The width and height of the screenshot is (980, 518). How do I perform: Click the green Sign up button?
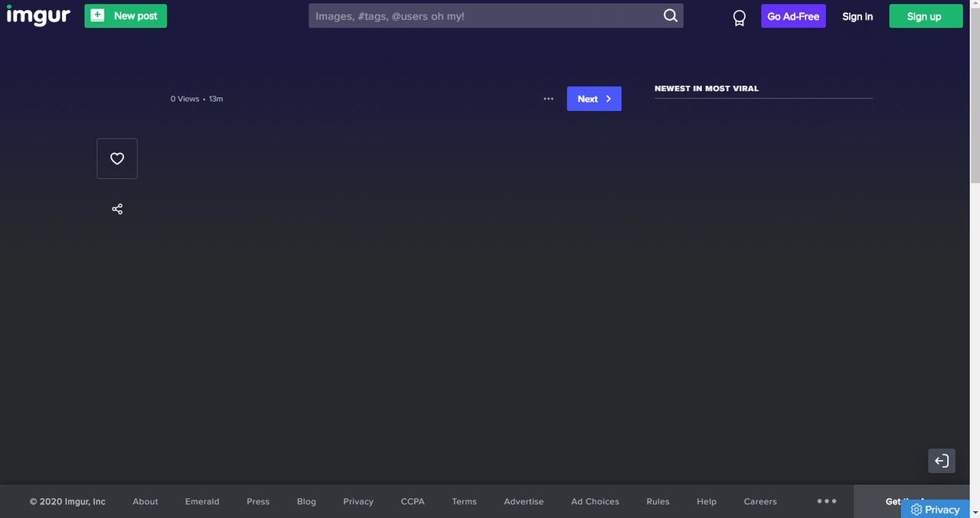[925, 16]
